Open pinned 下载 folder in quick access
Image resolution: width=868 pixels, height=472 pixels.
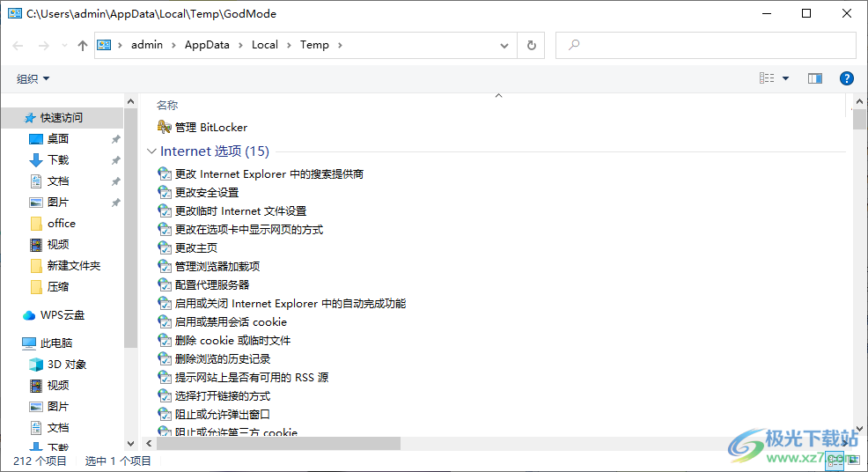point(58,160)
